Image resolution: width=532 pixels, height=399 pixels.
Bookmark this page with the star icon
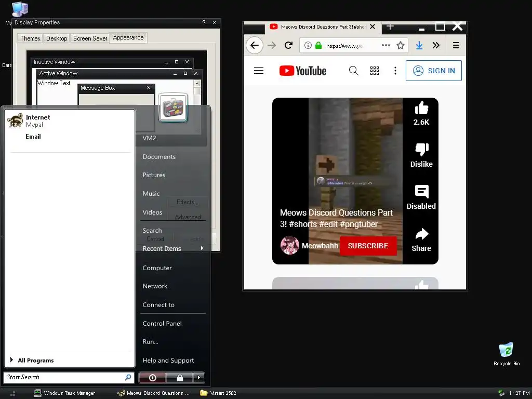(401, 46)
